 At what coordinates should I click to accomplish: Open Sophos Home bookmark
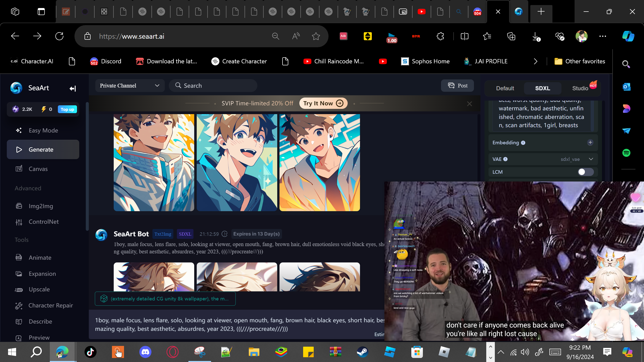click(x=425, y=61)
